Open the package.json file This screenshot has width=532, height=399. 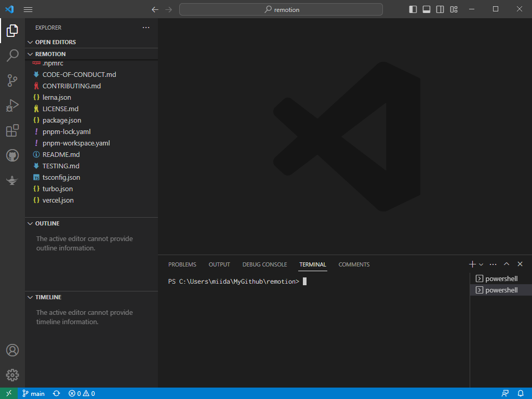pyautogui.click(x=61, y=120)
